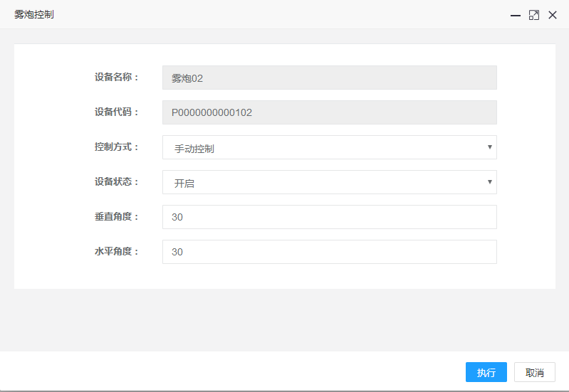569x392 pixels.
Task: Click the disabled 设备名称 field showing 雾炮02
Action: coord(330,78)
